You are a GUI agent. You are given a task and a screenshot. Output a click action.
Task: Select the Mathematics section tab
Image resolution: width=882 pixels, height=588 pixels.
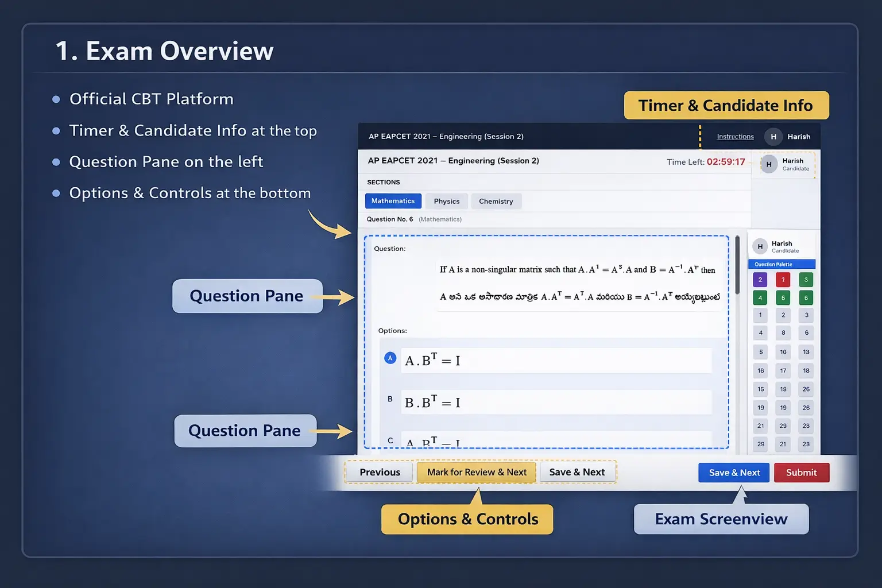393,201
